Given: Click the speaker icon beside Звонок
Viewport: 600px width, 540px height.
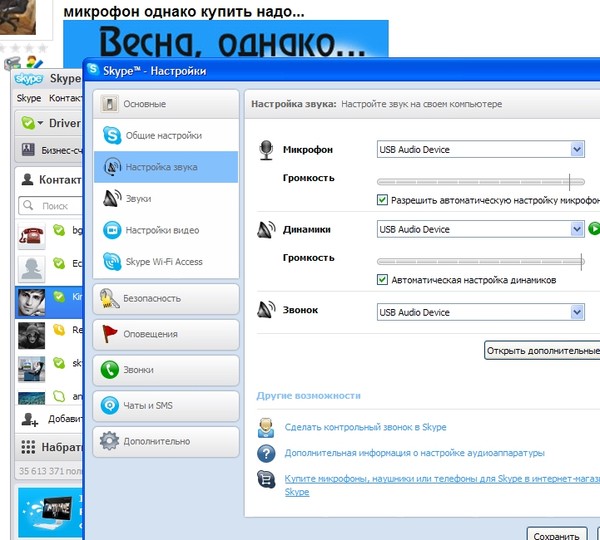Looking at the screenshot, I should pyautogui.click(x=266, y=310).
